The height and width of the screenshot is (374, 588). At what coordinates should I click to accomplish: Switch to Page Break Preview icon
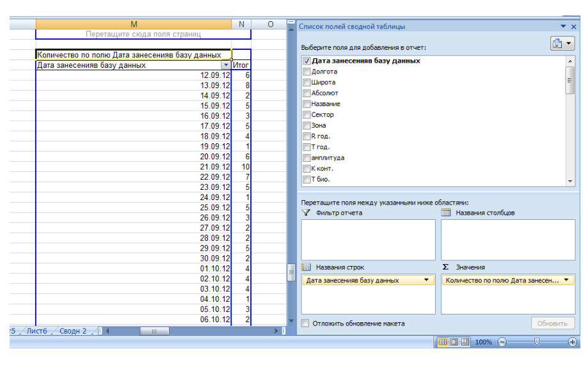[465, 342]
